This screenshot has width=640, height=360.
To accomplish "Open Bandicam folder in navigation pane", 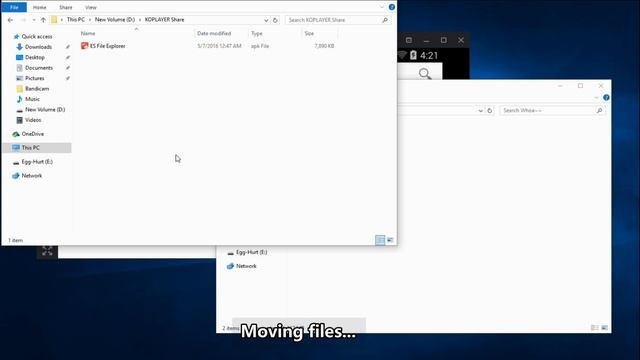I will pos(37,89).
